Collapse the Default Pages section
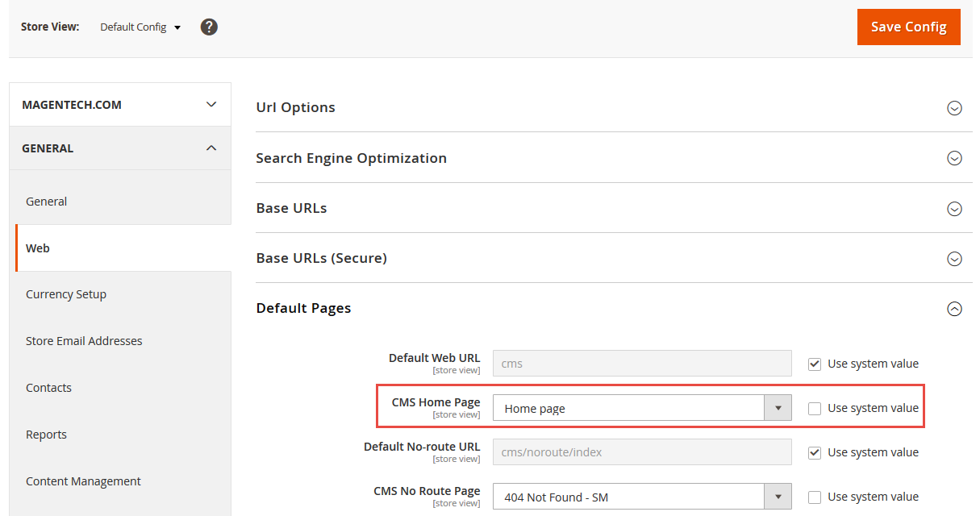 pyautogui.click(x=954, y=309)
